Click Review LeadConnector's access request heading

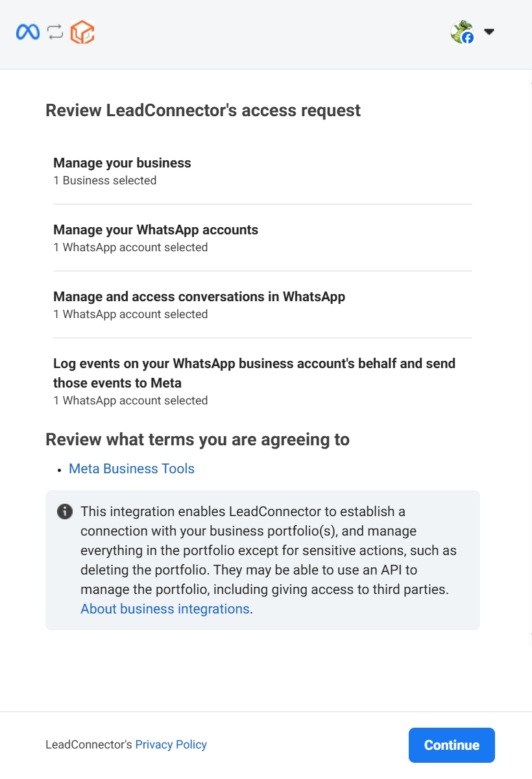click(x=203, y=110)
